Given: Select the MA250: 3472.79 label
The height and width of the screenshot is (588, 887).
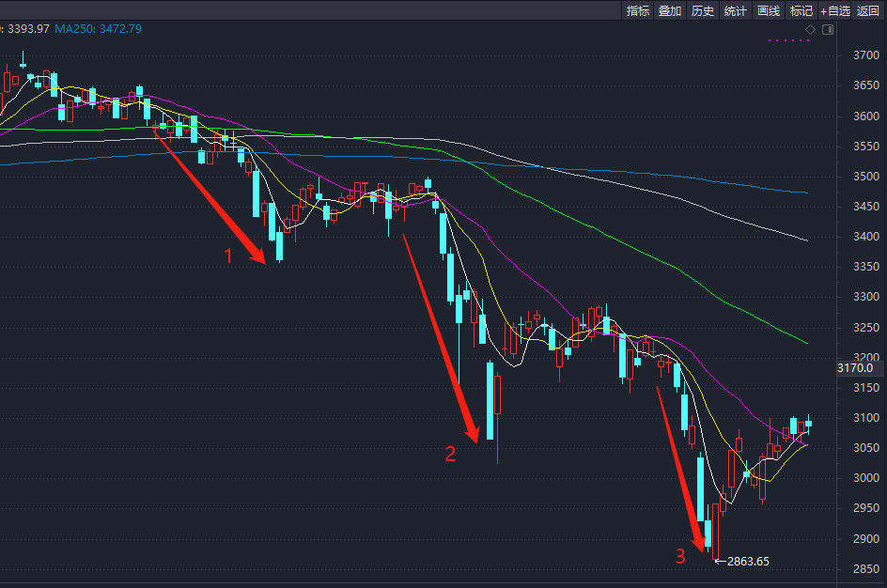Looking at the screenshot, I should click(x=98, y=29).
